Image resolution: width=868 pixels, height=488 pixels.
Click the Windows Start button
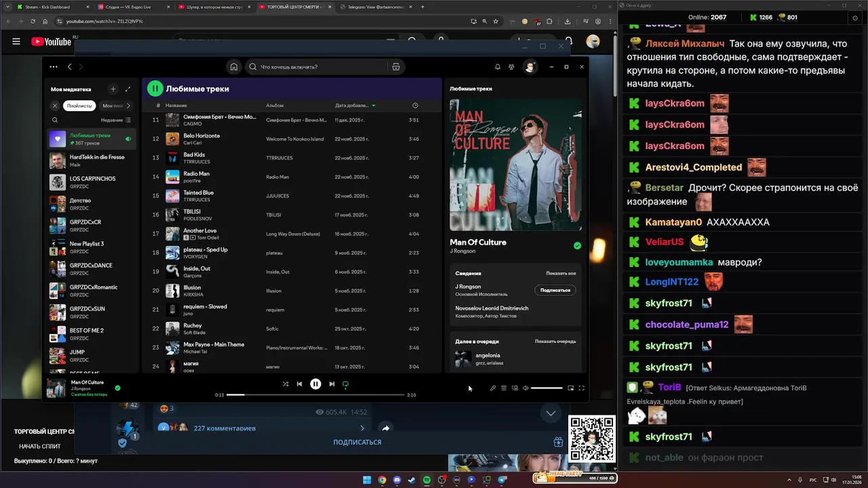367,480
